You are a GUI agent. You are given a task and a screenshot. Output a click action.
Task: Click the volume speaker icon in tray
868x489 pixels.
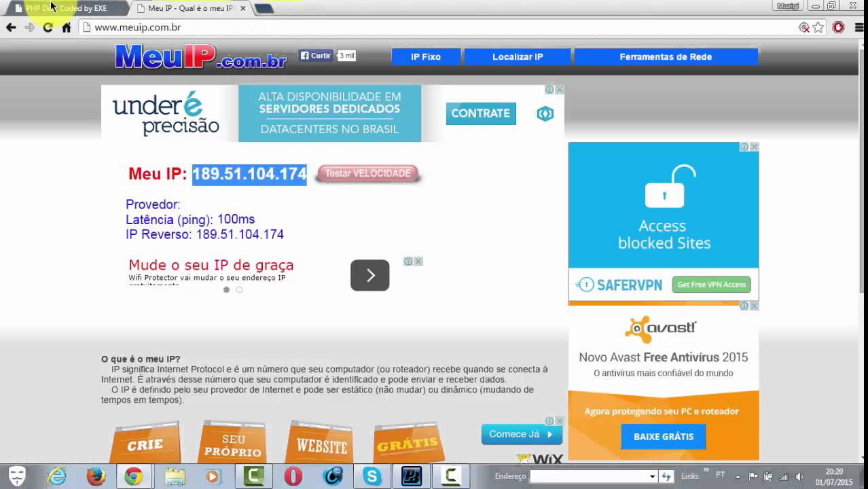[799, 476]
